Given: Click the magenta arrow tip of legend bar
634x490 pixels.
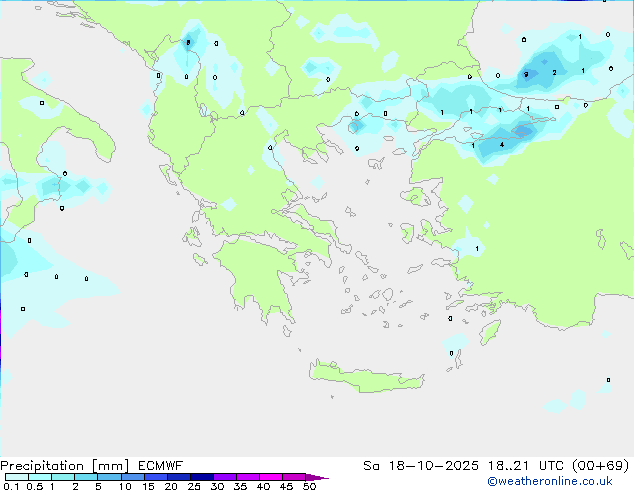Looking at the screenshot, I should click(324, 477).
